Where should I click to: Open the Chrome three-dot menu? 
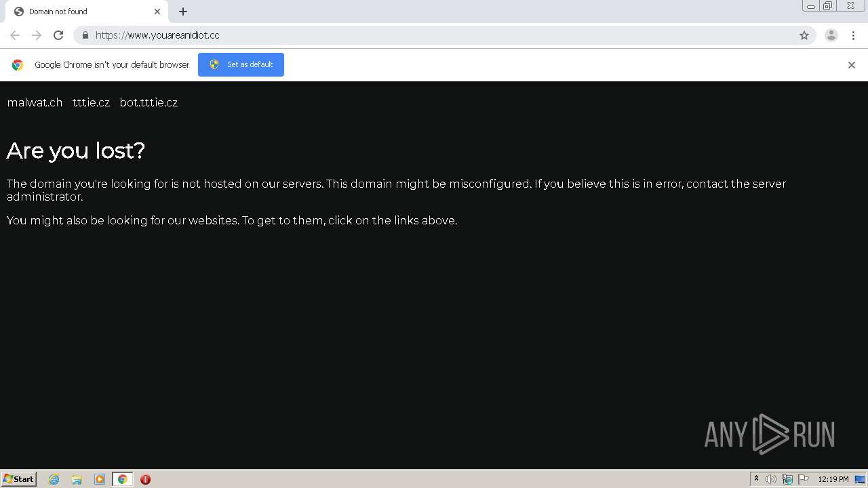[x=854, y=35]
